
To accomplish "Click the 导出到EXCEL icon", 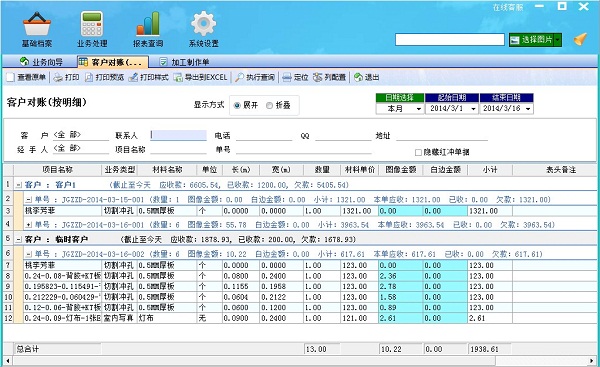I will pyautogui.click(x=178, y=78).
